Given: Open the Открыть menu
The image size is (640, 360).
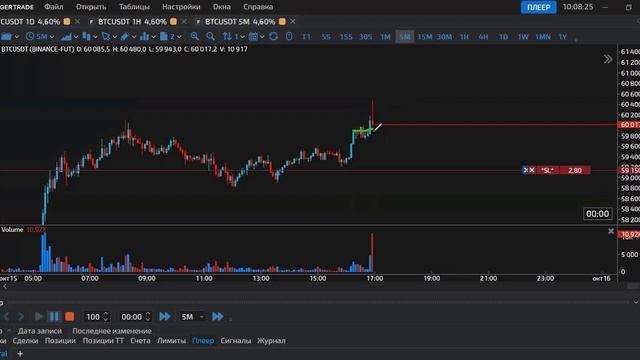Looking at the screenshot, I should (x=91, y=7).
